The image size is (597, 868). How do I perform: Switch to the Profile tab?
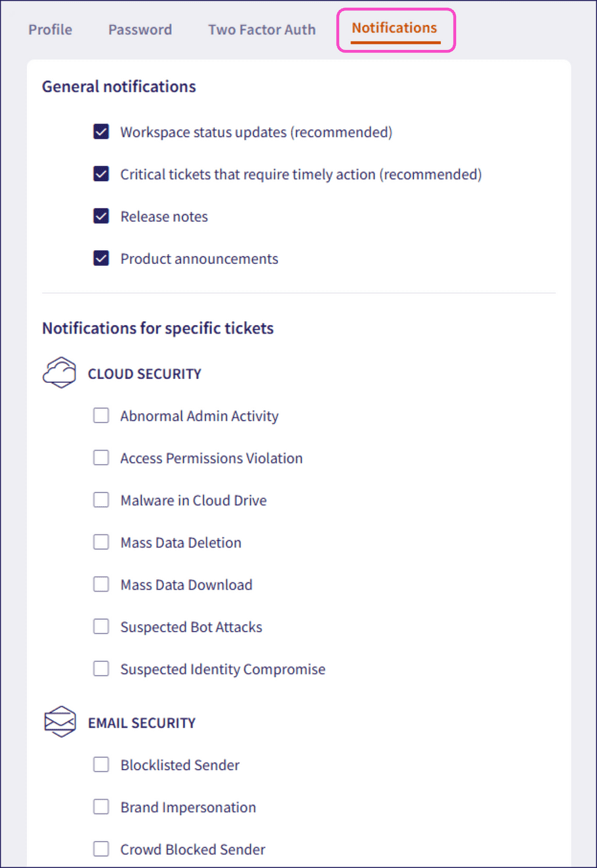50,29
